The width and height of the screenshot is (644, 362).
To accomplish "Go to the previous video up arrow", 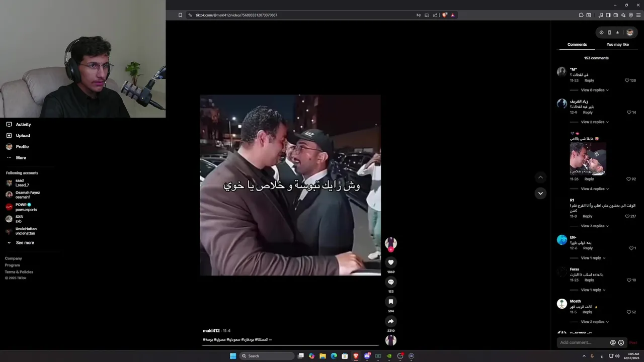I will [x=540, y=177].
